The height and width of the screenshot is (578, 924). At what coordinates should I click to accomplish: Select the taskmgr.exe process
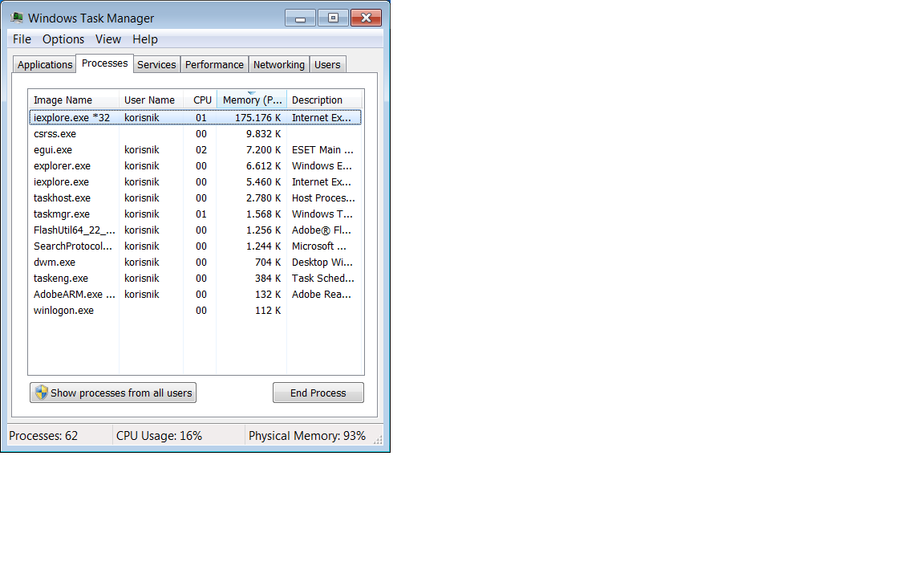pos(195,214)
